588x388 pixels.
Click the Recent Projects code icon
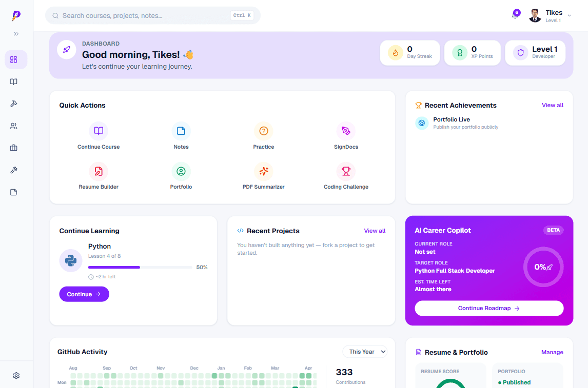240,231
